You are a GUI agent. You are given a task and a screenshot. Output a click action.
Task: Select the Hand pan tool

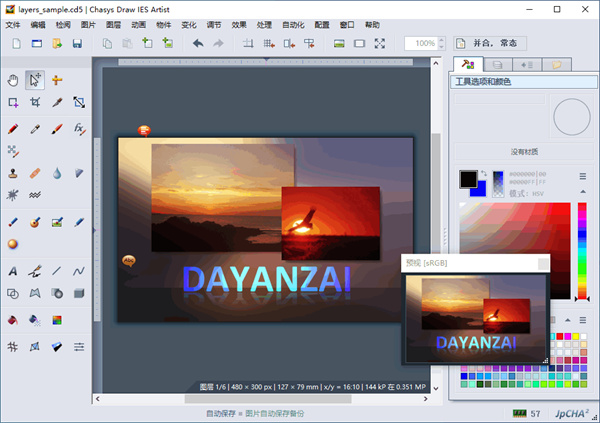(x=13, y=80)
